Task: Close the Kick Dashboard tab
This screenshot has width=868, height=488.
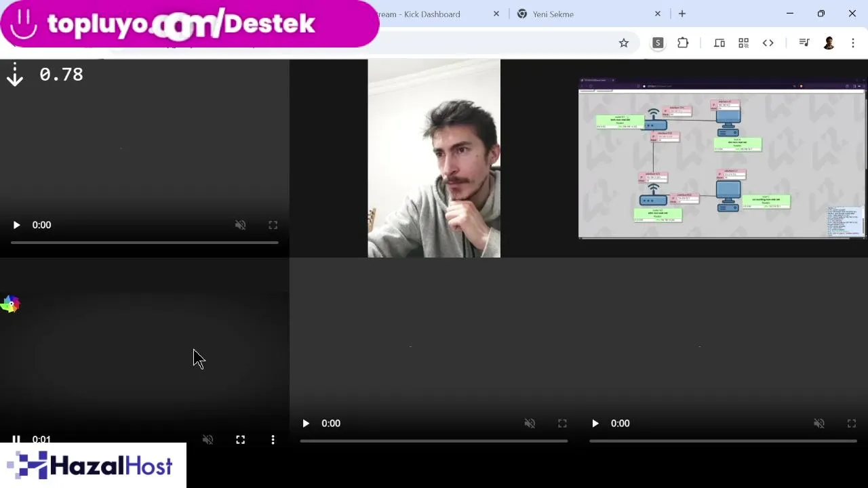Action: [496, 14]
